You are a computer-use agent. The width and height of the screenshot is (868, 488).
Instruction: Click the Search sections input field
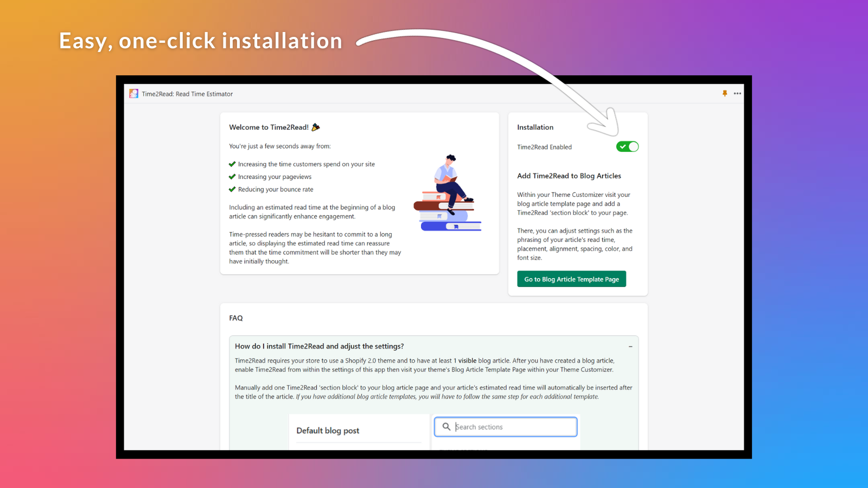pyautogui.click(x=506, y=427)
